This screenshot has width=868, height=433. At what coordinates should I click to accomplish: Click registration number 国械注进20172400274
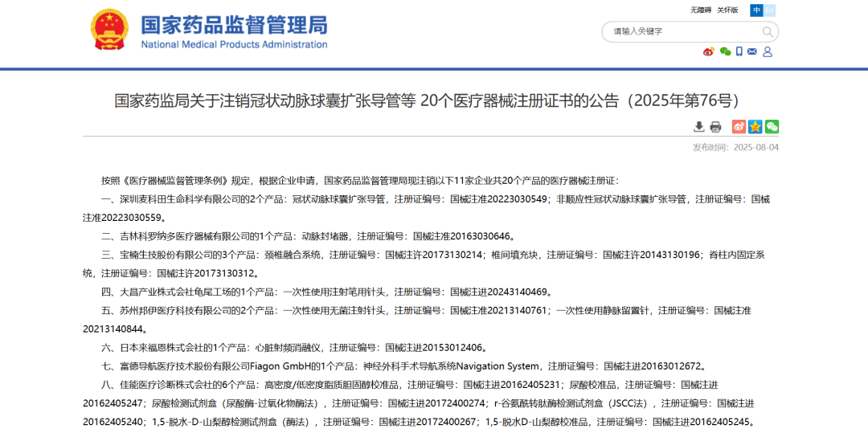pyautogui.click(x=437, y=403)
